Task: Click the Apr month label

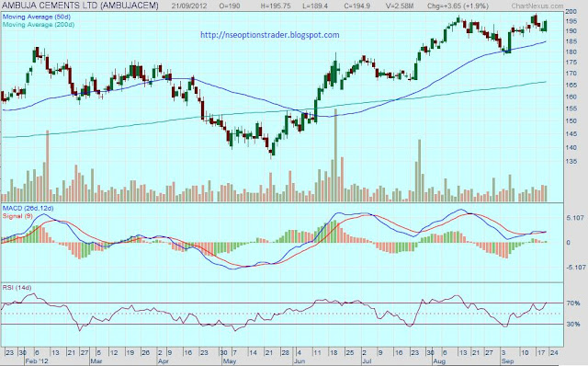Action: click(x=164, y=361)
